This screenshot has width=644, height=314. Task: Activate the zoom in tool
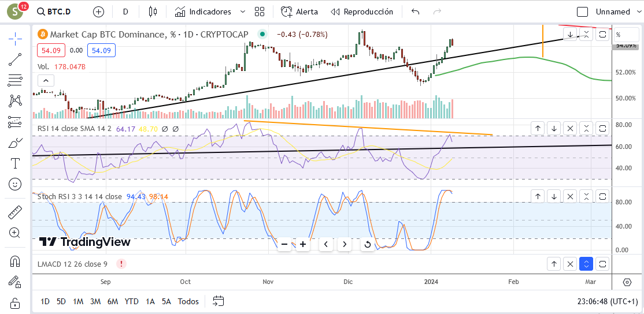pyautogui.click(x=15, y=233)
